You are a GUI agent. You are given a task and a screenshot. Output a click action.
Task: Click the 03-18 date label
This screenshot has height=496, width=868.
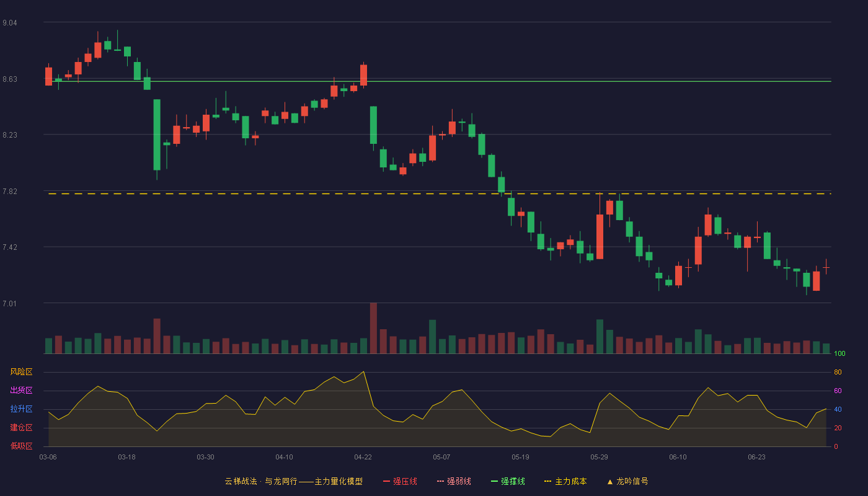(x=126, y=457)
